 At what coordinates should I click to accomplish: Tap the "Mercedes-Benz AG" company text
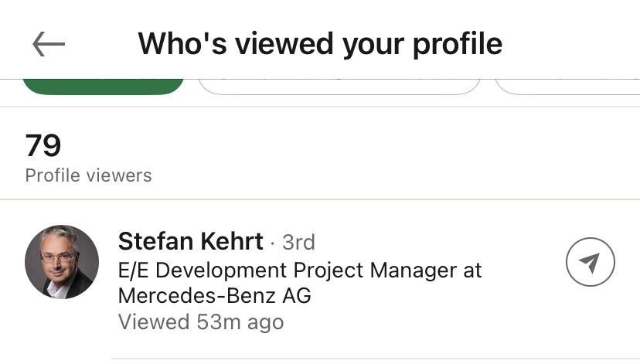(215, 296)
